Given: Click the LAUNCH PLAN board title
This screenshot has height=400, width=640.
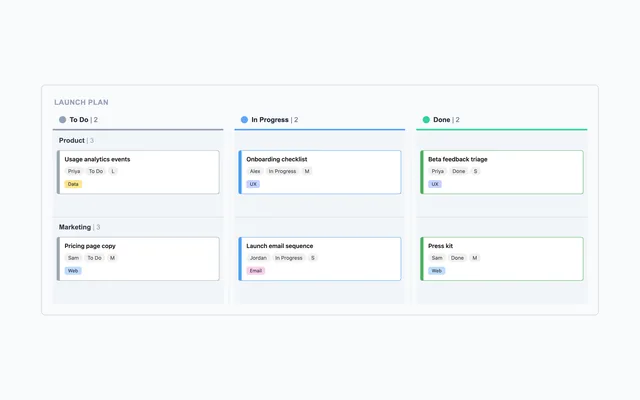Looking at the screenshot, I should click(x=81, y=102).
